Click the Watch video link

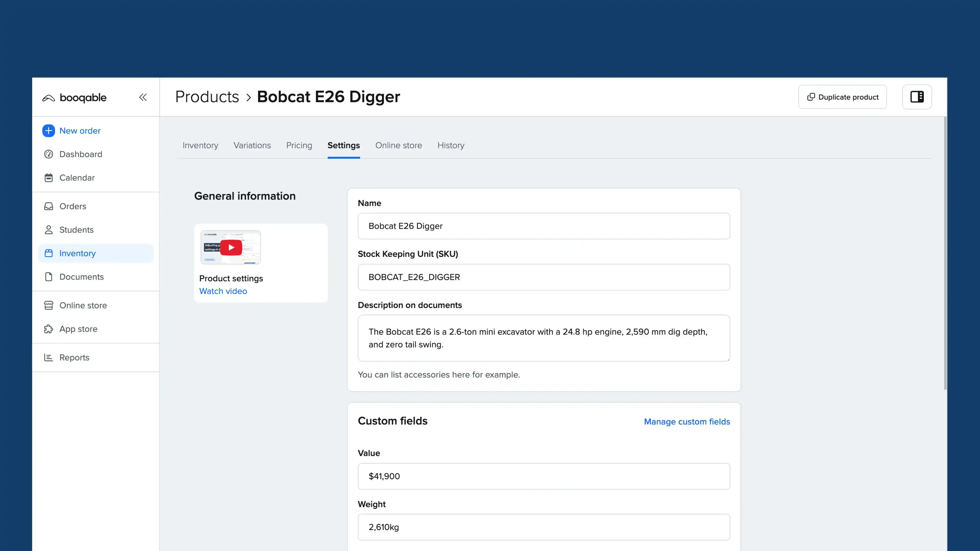click(223, 291)
